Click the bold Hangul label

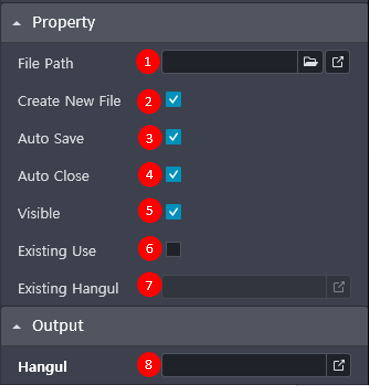[x=43, y=367]
